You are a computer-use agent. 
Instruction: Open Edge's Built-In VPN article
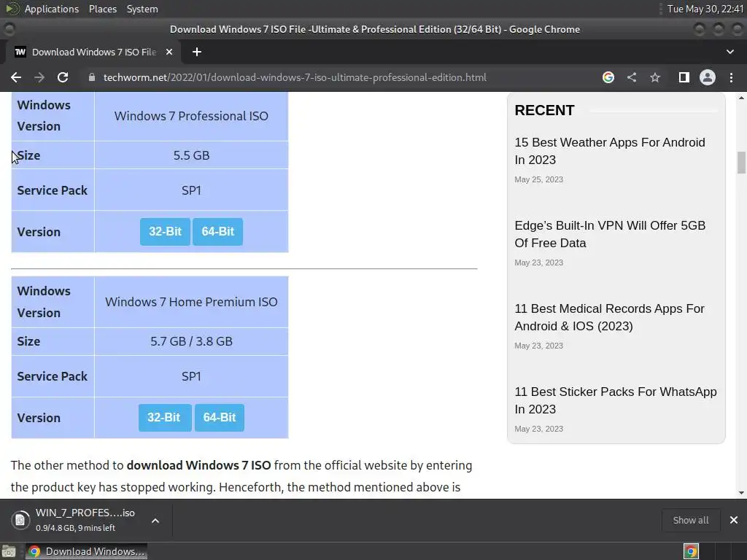(610, 234)
